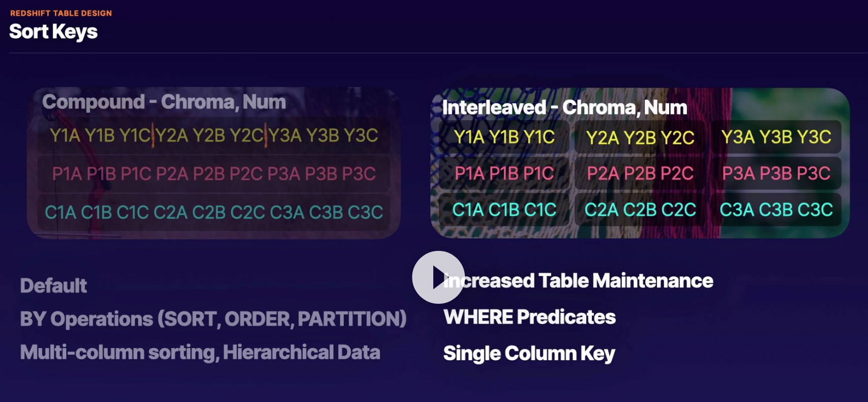Click the Multi-column sorting, Hierarchical Data text
The width and height of the screenshot is (868, 402).
(200, 352)
